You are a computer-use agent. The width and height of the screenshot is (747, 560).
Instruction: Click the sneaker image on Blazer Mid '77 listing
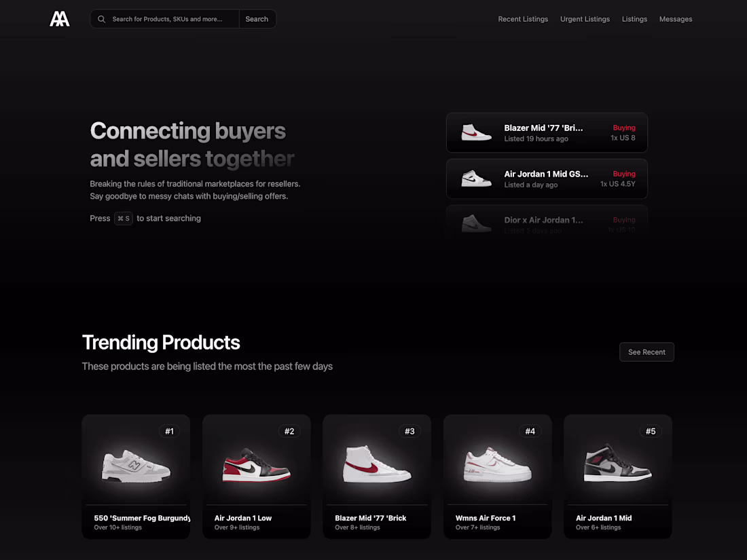[x=477, y=132]
